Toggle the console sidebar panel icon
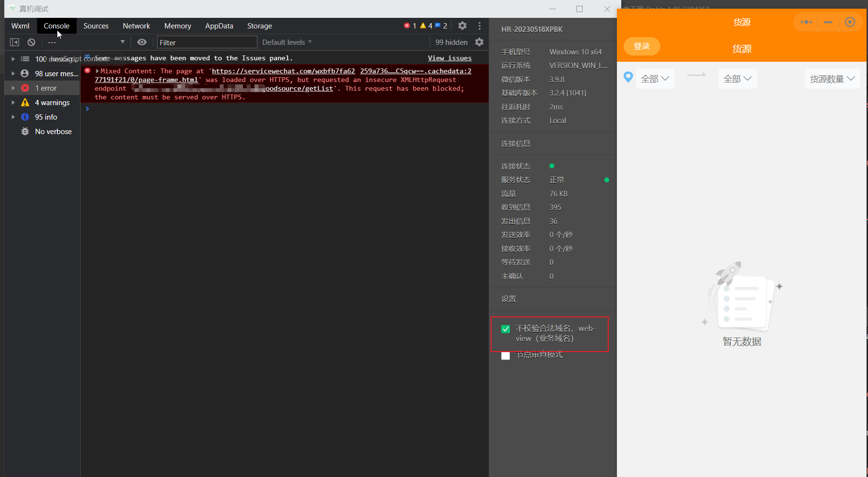 click(14, 42)
